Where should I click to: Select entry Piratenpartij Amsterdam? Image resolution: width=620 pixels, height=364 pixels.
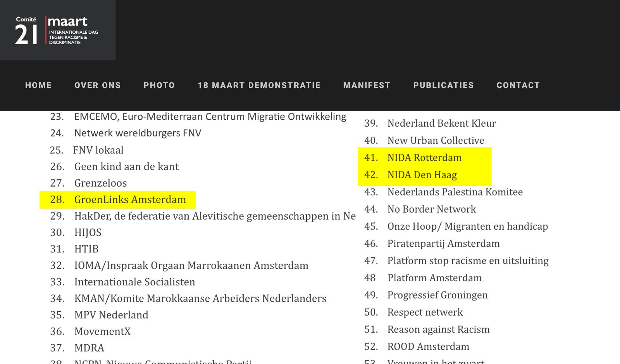(x=432, y=244)
